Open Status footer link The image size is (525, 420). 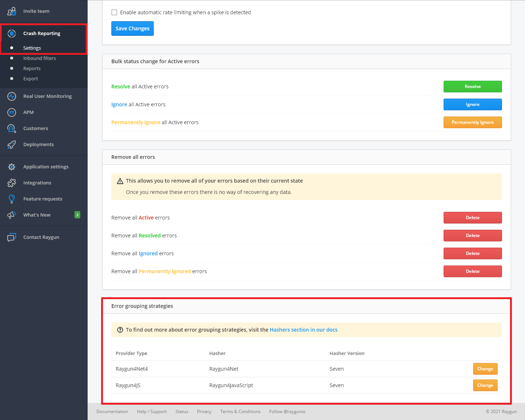(182, 412)
